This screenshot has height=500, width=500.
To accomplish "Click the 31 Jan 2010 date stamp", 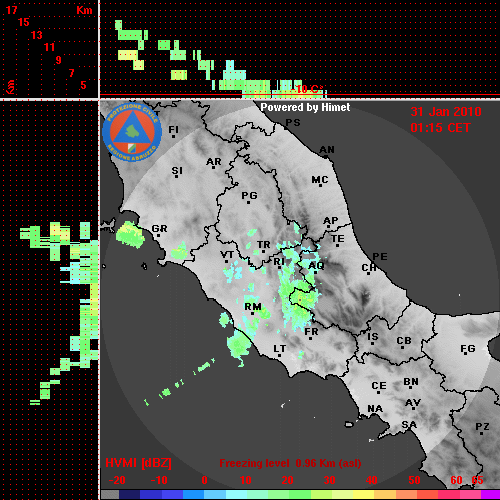I will 446,112.
